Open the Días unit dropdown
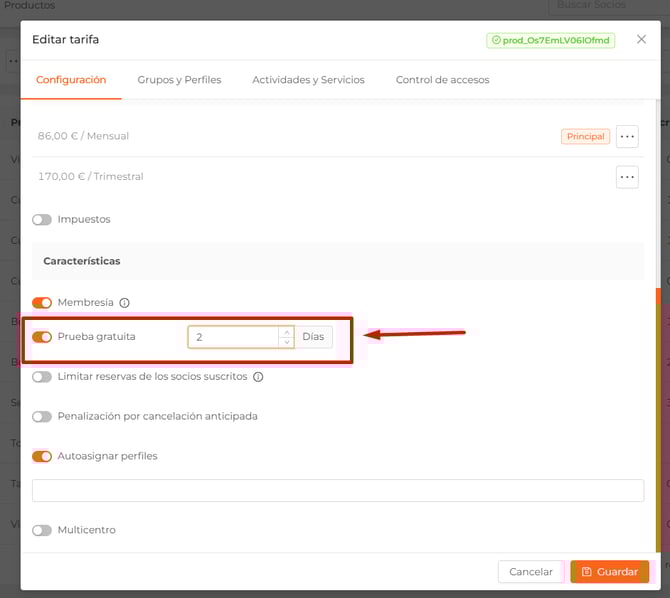 point(314,337)
